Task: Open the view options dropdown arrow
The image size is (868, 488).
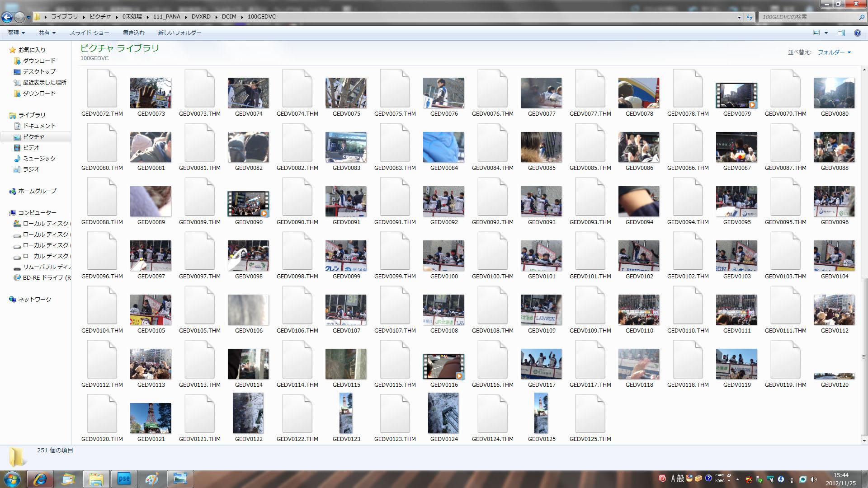Action: click(x=826, y=33)
